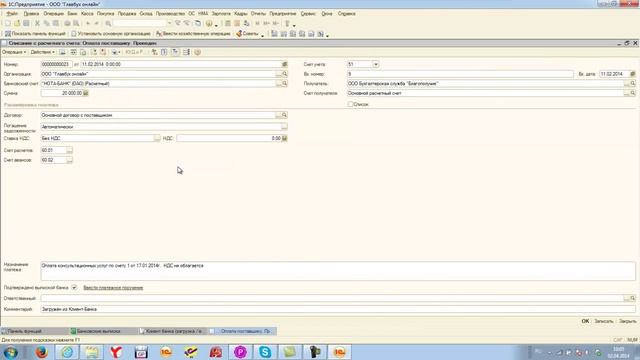Click the search icon next to Получатель field
The width and height of the screenshot is (640, 360).
[x=633, y=83]
